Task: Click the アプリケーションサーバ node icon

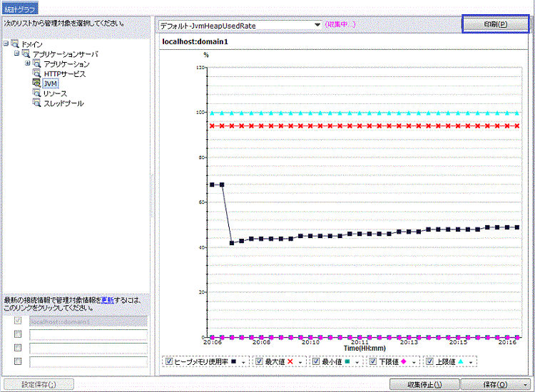Action: pyautogui.click(x=26, y=54)
